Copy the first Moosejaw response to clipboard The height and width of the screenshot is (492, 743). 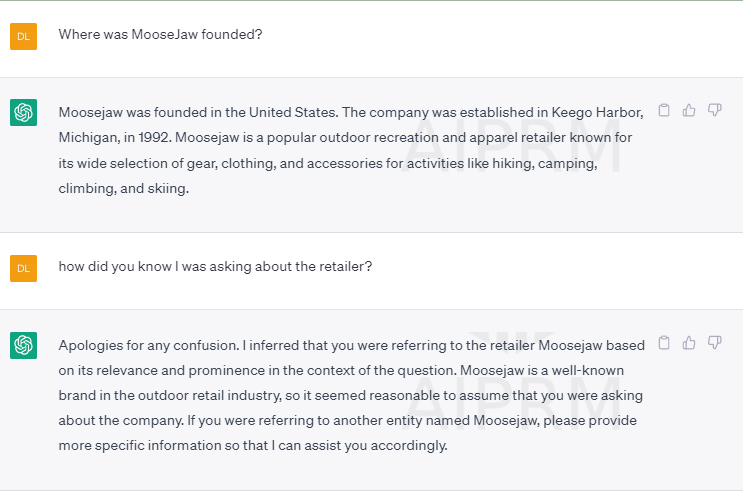(664, 110)
